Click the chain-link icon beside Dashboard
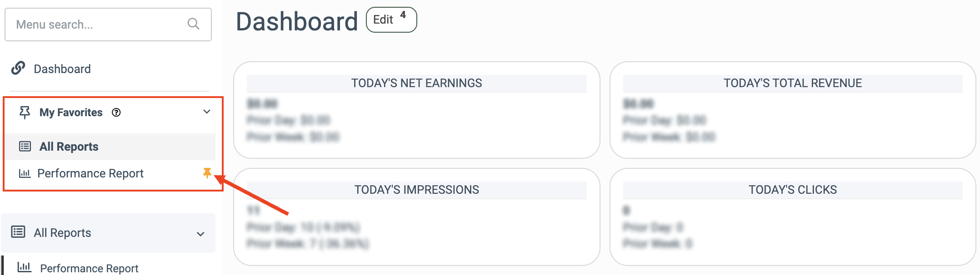This screenshot has width=980, height=275. click(18, 68)
